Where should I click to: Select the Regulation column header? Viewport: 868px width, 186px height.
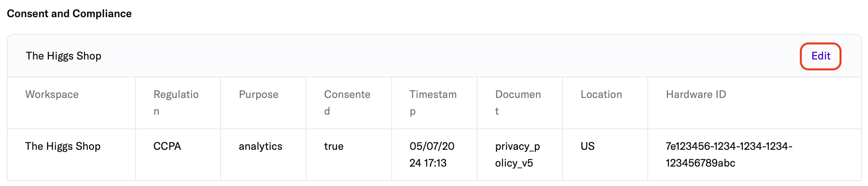[x=176, y=103]
